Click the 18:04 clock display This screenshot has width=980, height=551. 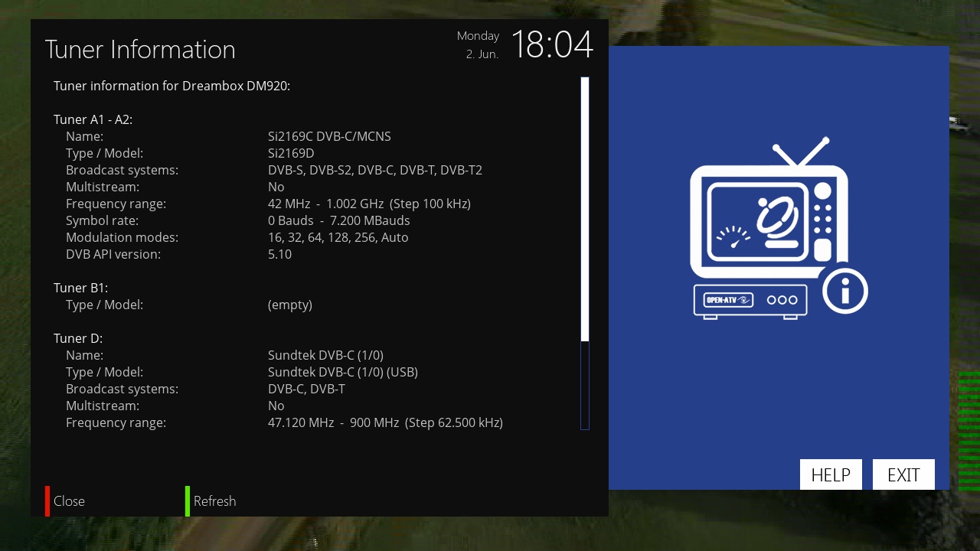pos(552,44)
